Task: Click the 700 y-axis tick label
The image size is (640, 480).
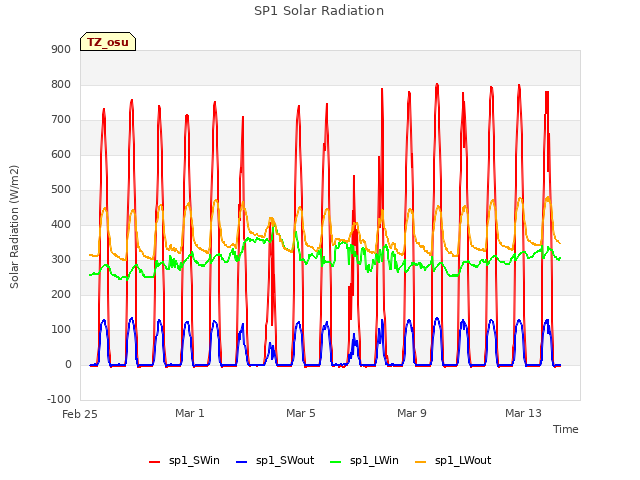Action: 61,120
